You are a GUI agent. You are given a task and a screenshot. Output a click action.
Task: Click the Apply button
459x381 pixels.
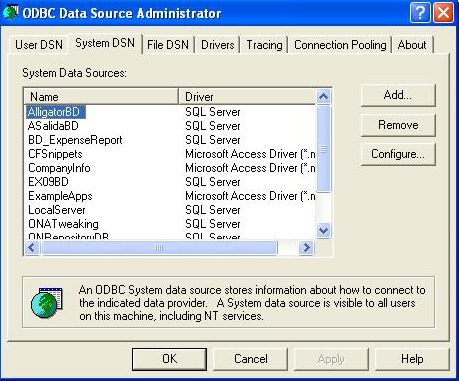(331, 359)
